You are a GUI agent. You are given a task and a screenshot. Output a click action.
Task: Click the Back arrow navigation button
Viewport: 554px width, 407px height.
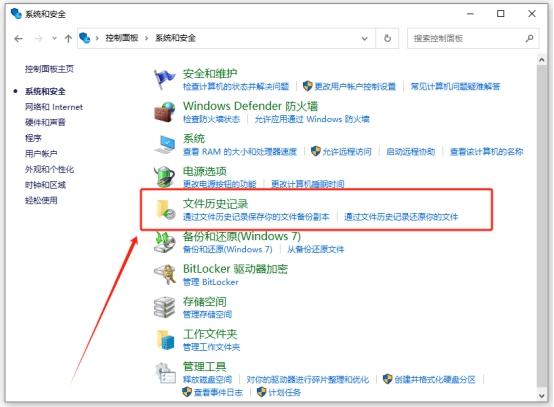[x=19, y=38]
